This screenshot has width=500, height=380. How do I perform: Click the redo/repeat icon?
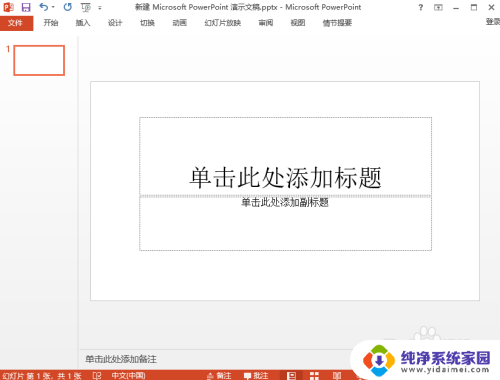68,7
